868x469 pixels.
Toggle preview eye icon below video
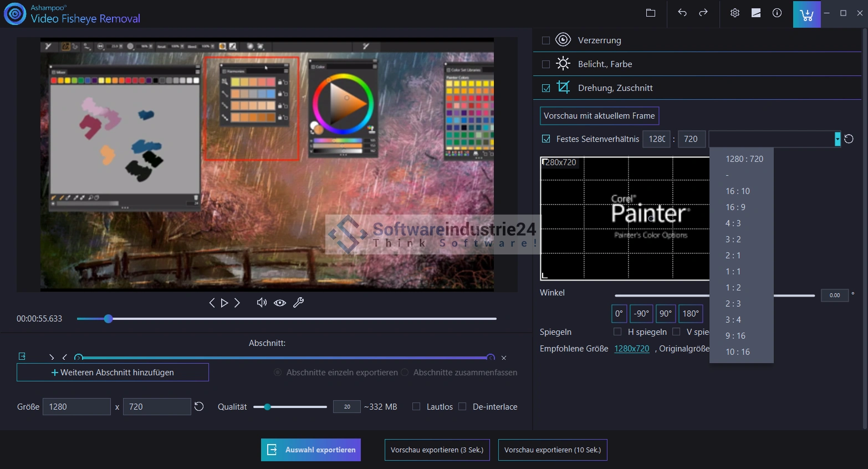pos(280,303)
